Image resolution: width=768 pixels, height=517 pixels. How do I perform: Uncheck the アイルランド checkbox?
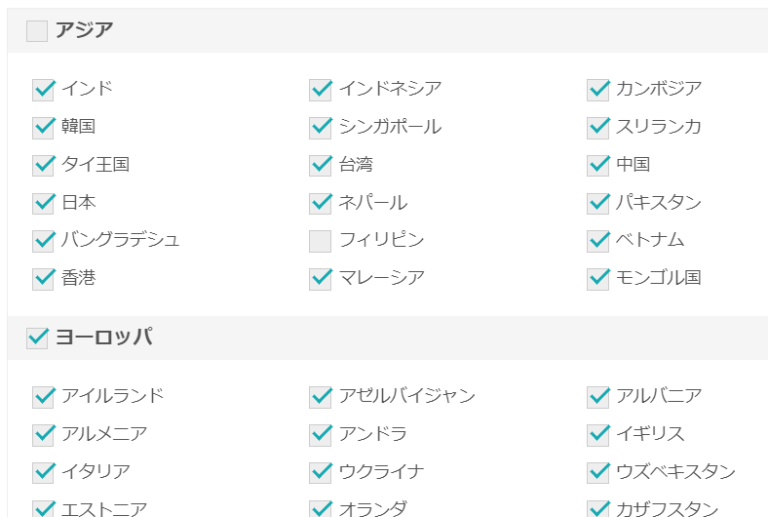(x=43, y=397)
